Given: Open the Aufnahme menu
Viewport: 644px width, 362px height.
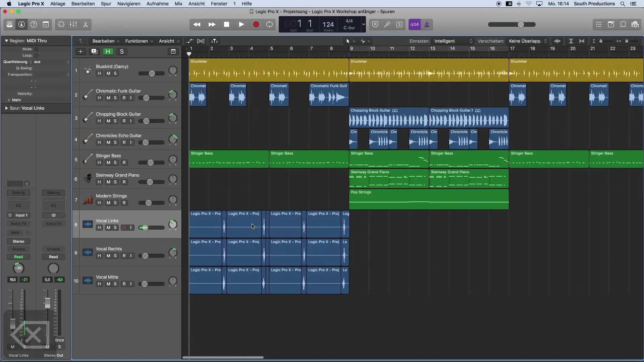Looking at the screenshot, I should coord(158,4).
